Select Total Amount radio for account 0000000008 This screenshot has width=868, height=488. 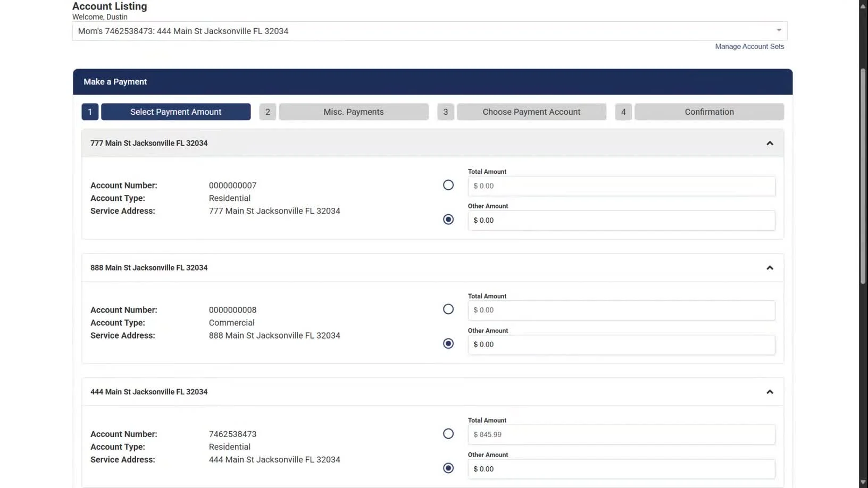448,309
